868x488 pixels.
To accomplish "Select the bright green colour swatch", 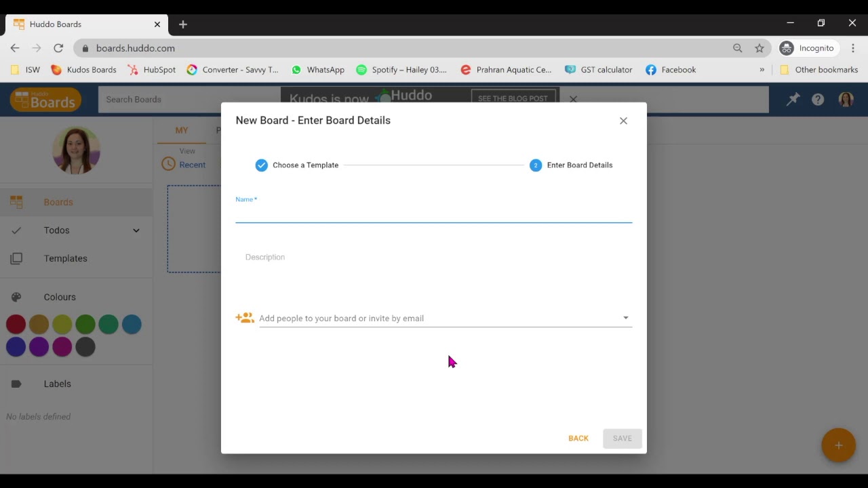I will pos(85,324).
